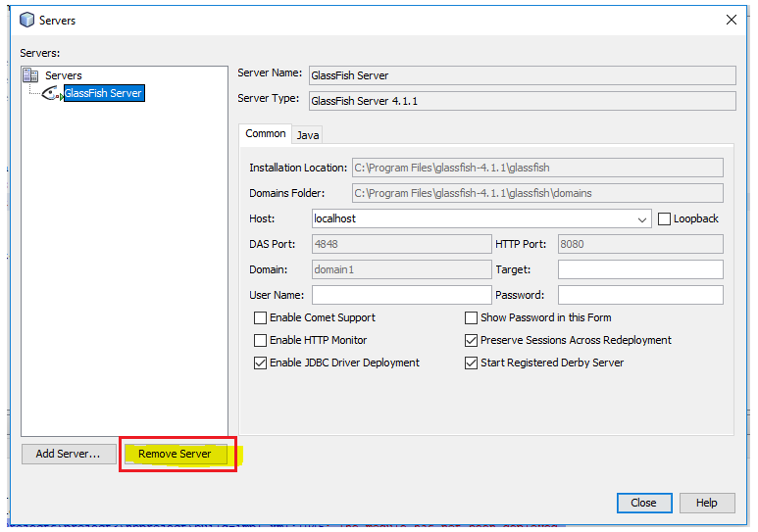Click the Installation Location label
The height and width of the screenshot is (532, 758).
pos(298,168)
